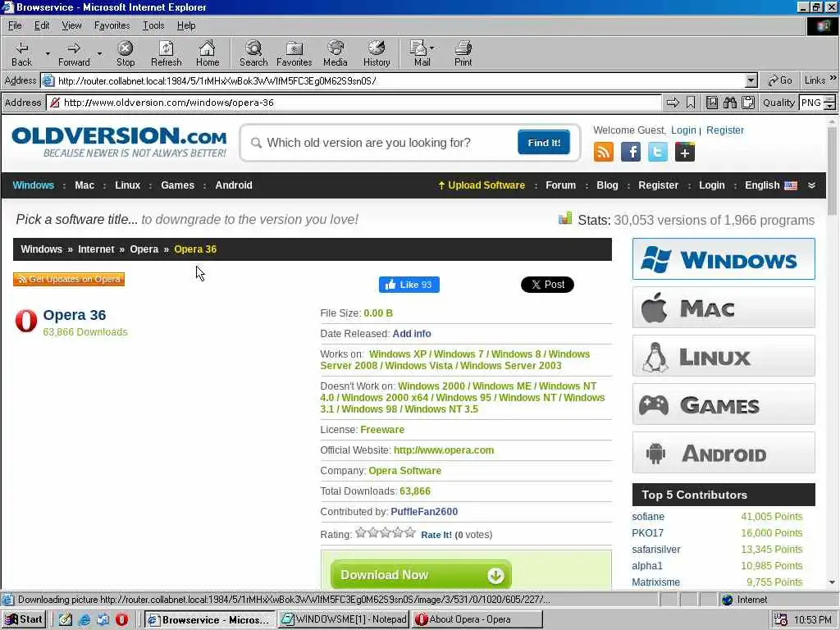Open the Mac category in nav bar
This screenshot has width=840, height=630.
click(84, 185)
